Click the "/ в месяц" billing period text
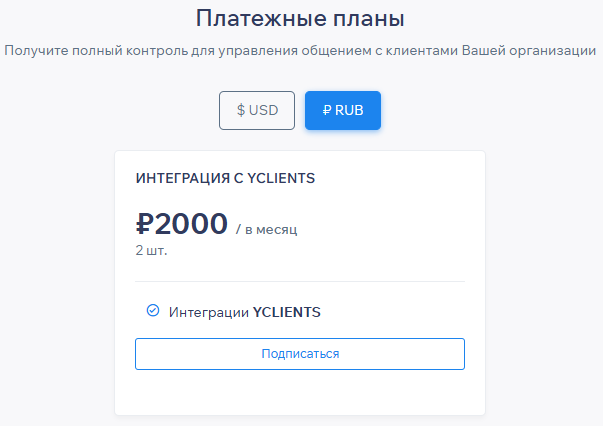The width and height of the screenshot is (603, 426). click(x=267, y=230)
